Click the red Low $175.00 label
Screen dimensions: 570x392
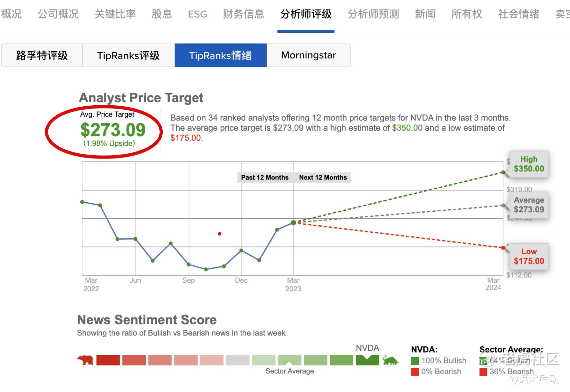click(529, 256)
